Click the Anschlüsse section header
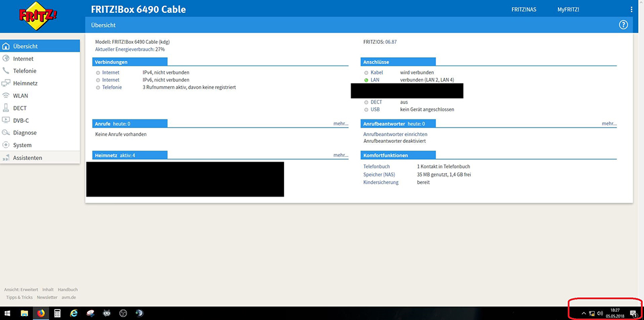The height and width of the screenshot is (320, 644). 398,62
